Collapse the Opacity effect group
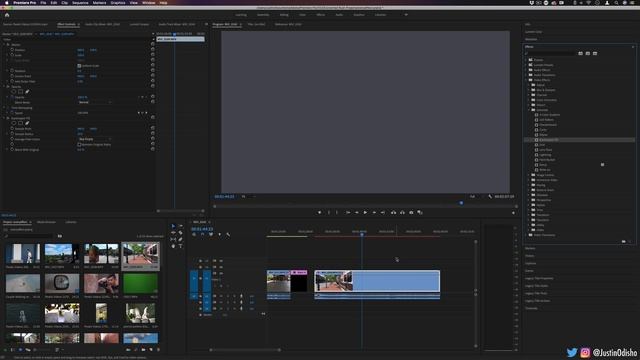Screen dimensions: 640x360 coord(4,87)
